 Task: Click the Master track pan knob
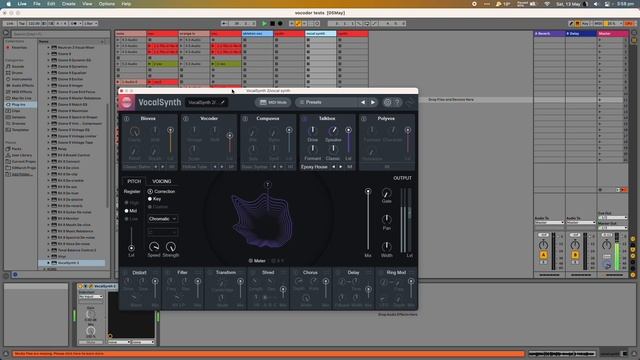[607, 245]
